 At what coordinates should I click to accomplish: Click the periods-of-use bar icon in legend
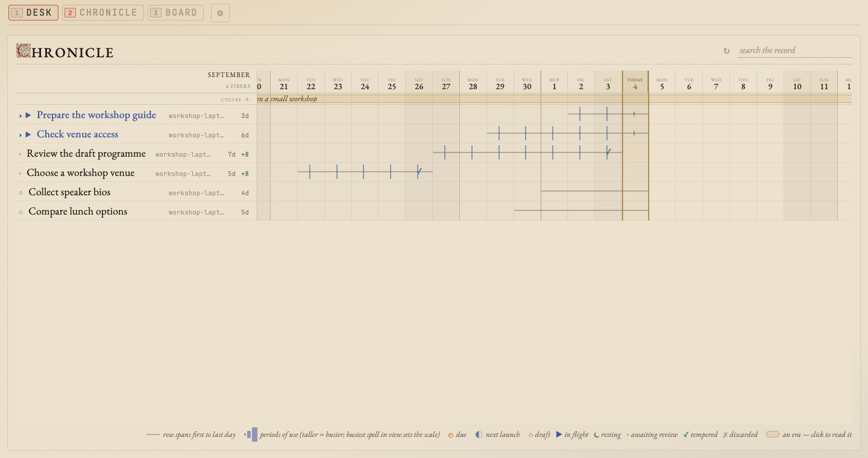tap(251, 434)
